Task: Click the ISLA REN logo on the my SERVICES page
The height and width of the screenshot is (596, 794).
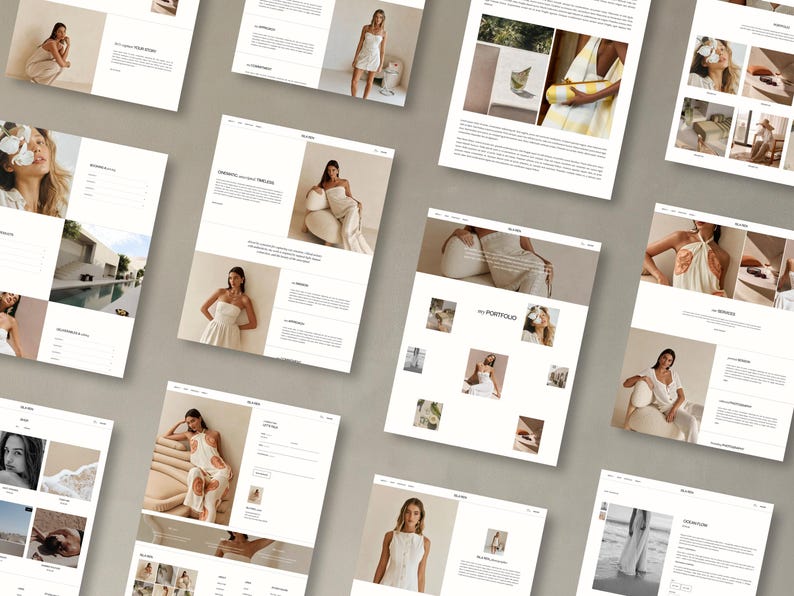Action: (741, 224)
